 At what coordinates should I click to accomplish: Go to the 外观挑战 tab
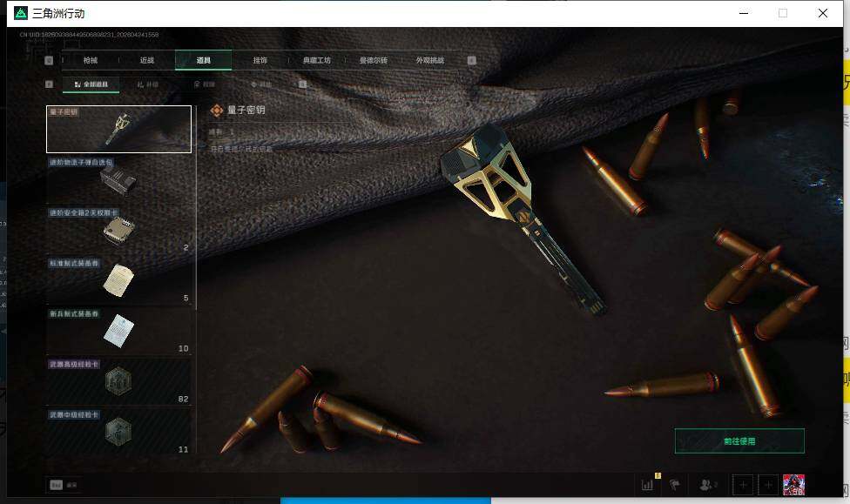tap(430, 60)
